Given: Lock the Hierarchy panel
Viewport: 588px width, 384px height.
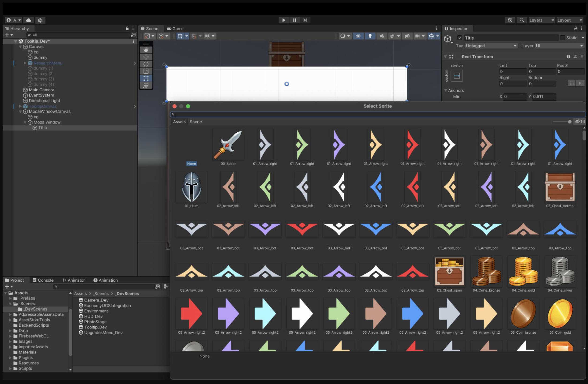Looking at the screenshot, I should coord(127,28).
